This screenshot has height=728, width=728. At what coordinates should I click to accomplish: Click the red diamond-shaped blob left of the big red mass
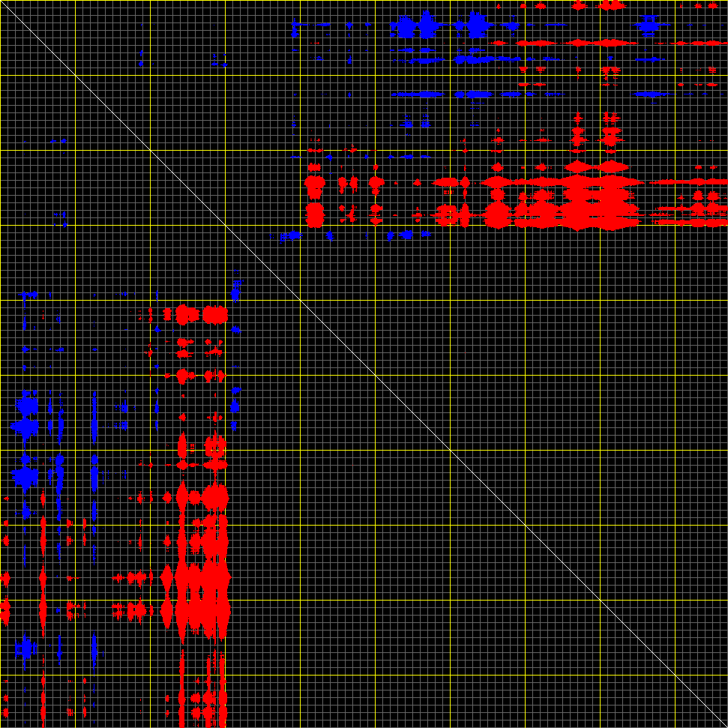[167, 577]
